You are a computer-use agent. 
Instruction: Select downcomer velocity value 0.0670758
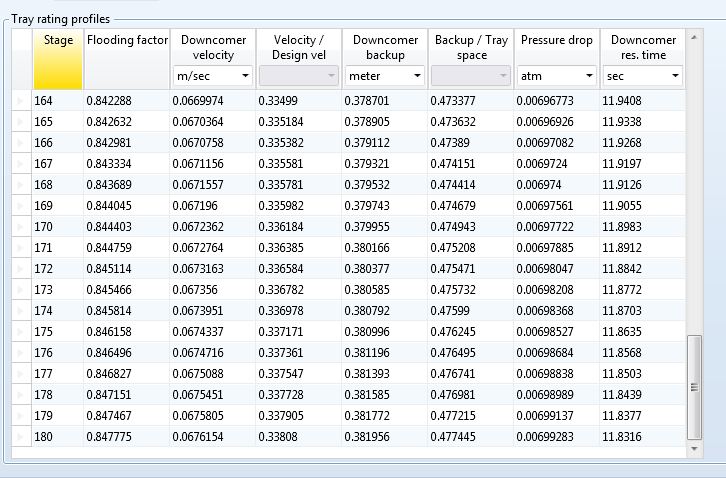213,143
